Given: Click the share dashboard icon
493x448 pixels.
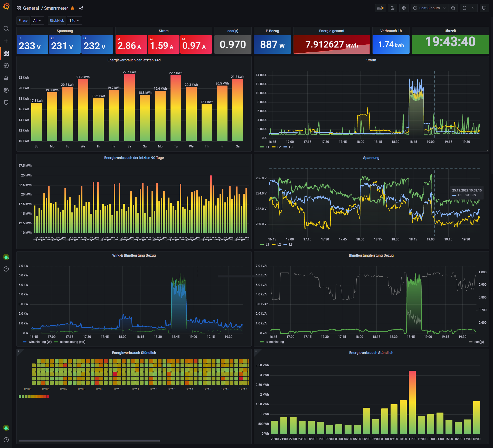Looking at the screenshot, I should click(81, 8).
